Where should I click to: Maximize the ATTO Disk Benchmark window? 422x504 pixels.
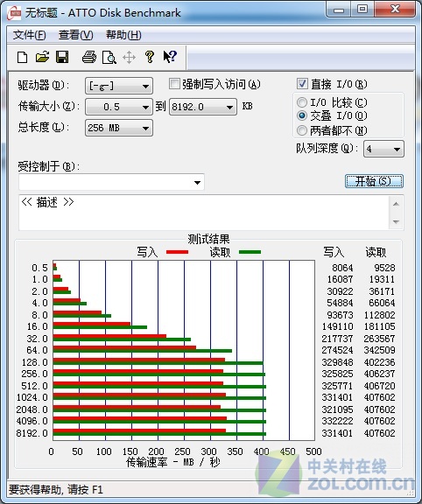362,10
